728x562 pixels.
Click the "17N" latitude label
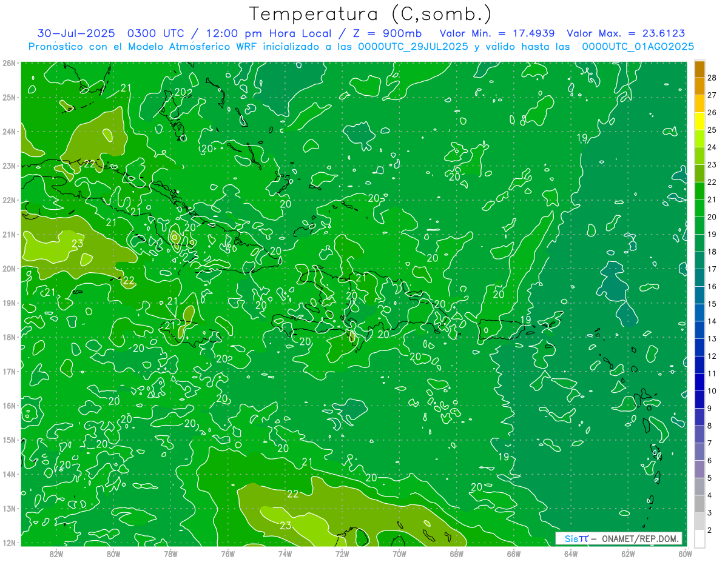(x=9, y=371)
